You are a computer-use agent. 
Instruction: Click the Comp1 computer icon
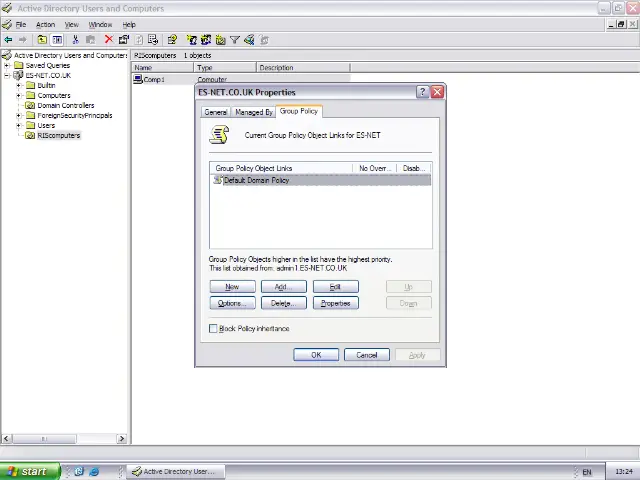[x=138, y=79]
